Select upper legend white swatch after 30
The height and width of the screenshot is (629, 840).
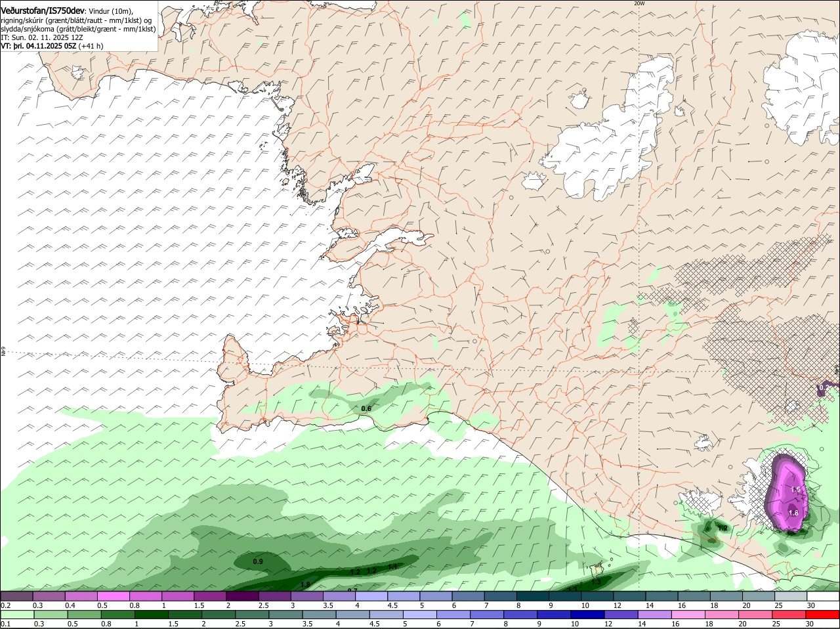(x=823, y=596)
